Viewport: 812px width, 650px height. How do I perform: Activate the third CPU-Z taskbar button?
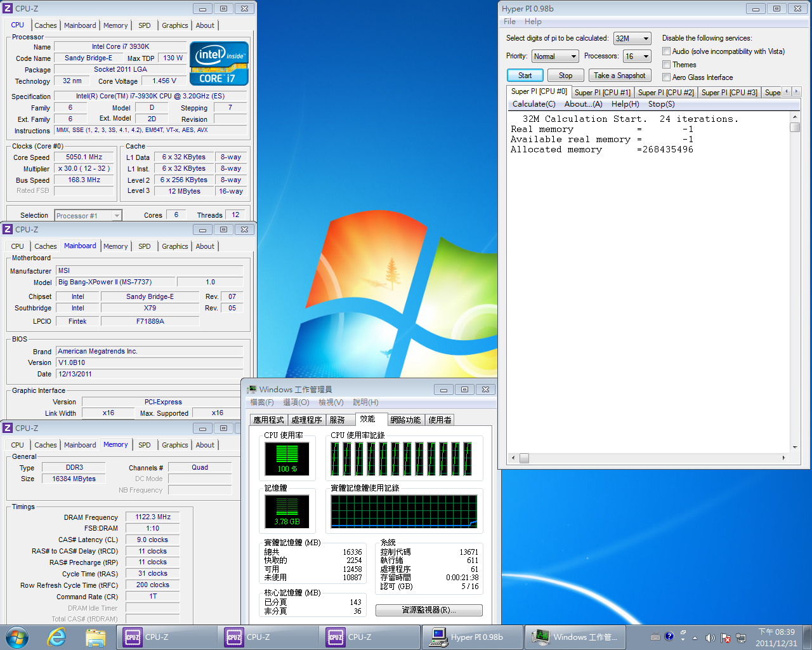370,637
